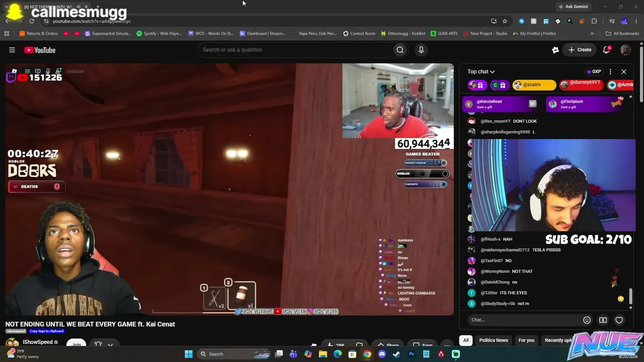Start voice search with the microphone
644x362 pixels.
(421, 50)
